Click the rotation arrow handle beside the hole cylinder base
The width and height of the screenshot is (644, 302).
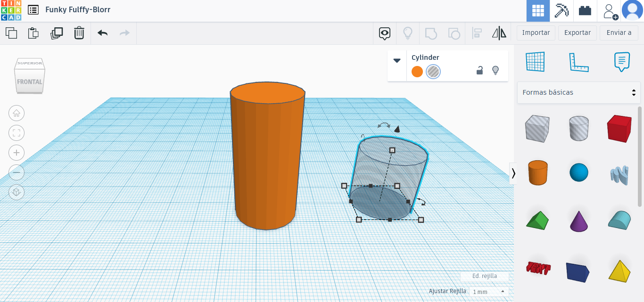(x=422, y=202)
